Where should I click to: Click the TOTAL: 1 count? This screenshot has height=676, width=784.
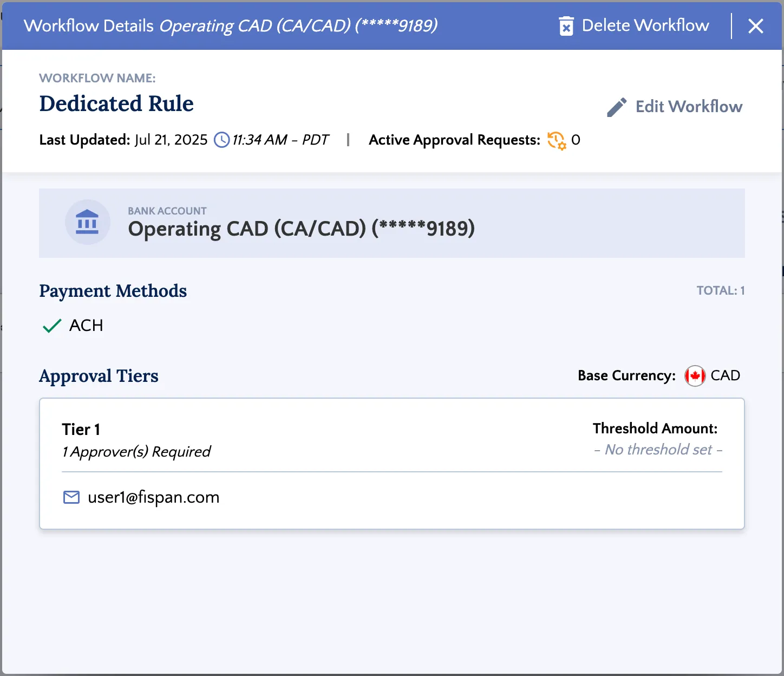(x=721, y=291)
